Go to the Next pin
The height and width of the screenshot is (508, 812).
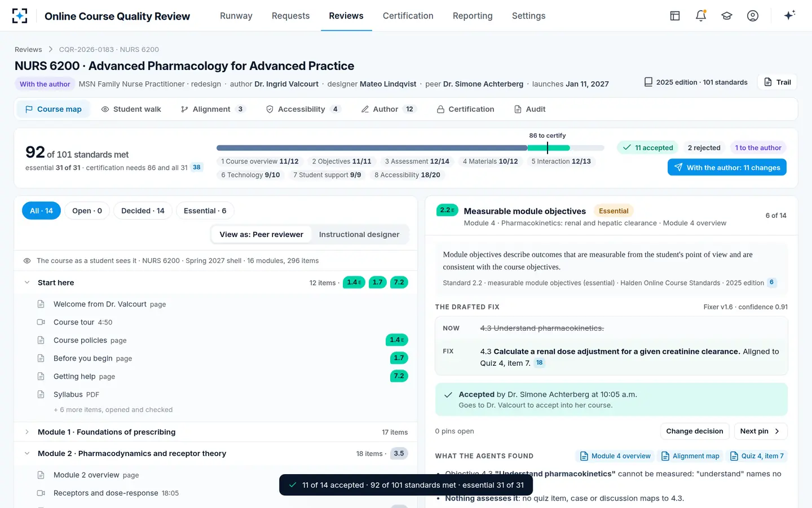tap(761, 431)
